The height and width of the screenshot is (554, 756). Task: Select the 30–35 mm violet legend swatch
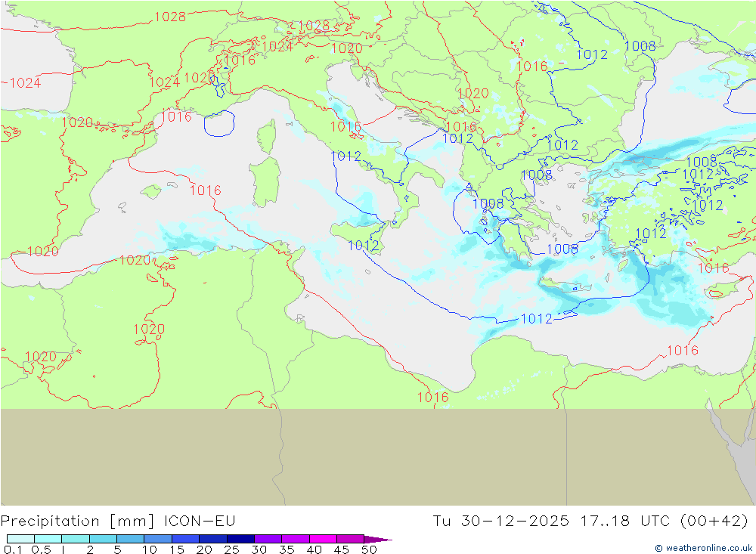click(x=268, y=539)
